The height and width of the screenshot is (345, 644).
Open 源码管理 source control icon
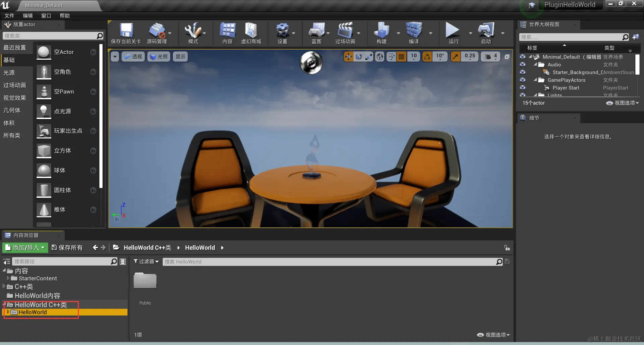(157, 33)
